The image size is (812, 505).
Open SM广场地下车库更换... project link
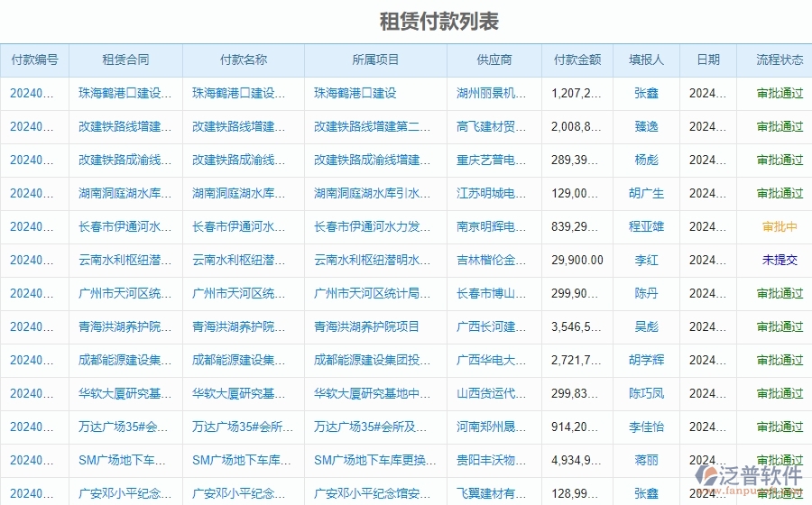pos(375,461)
